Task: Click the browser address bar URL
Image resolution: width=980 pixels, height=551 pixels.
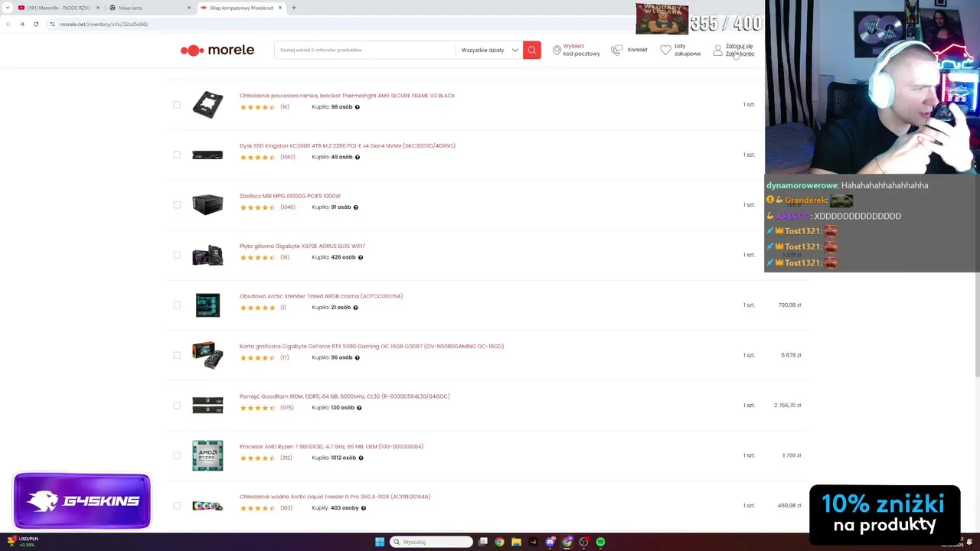Action: [104, 24]
